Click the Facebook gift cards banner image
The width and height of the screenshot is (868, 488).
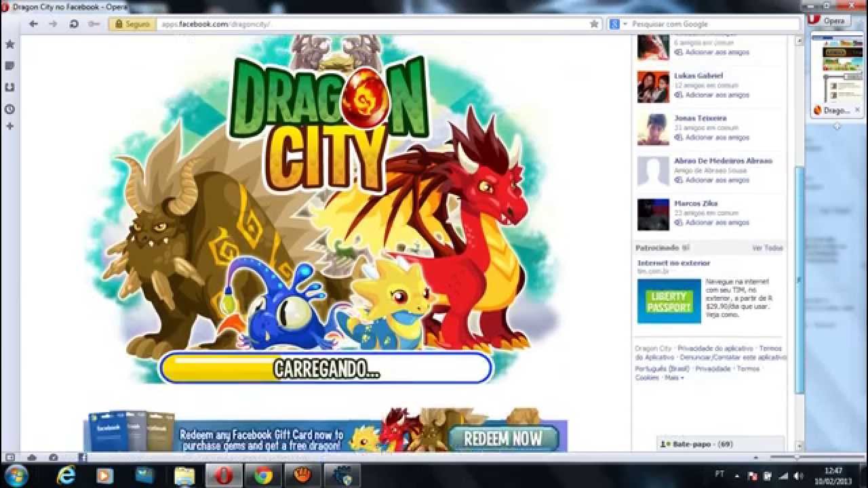(133, 431)
